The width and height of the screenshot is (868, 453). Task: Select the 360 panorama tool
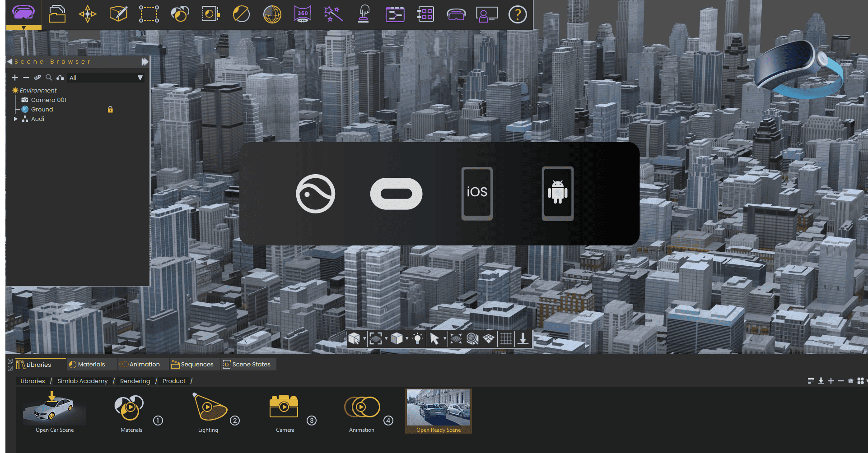click(303, 14)
